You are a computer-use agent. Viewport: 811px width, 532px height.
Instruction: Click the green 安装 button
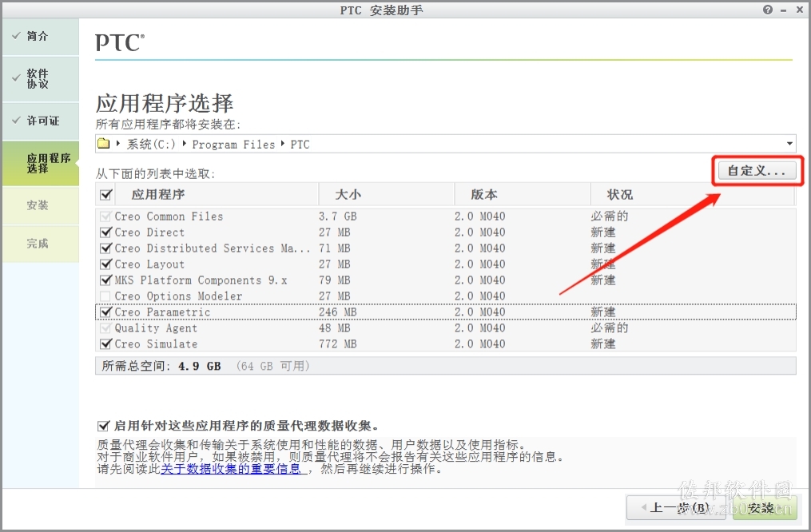coord(765,508)
